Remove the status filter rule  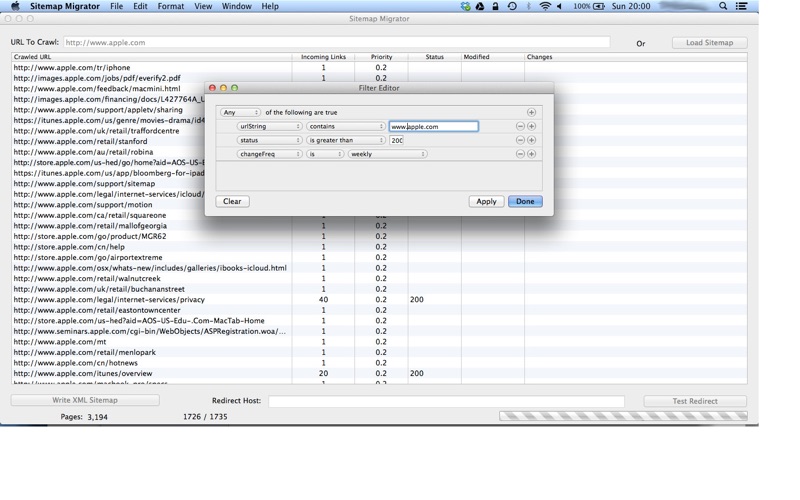(520, 140)
